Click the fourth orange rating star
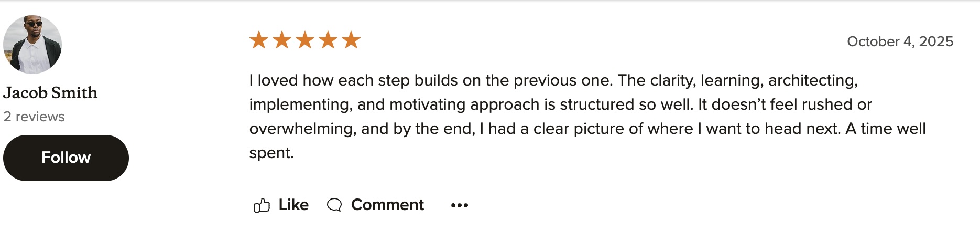980x230 pixels. point(328,40)
